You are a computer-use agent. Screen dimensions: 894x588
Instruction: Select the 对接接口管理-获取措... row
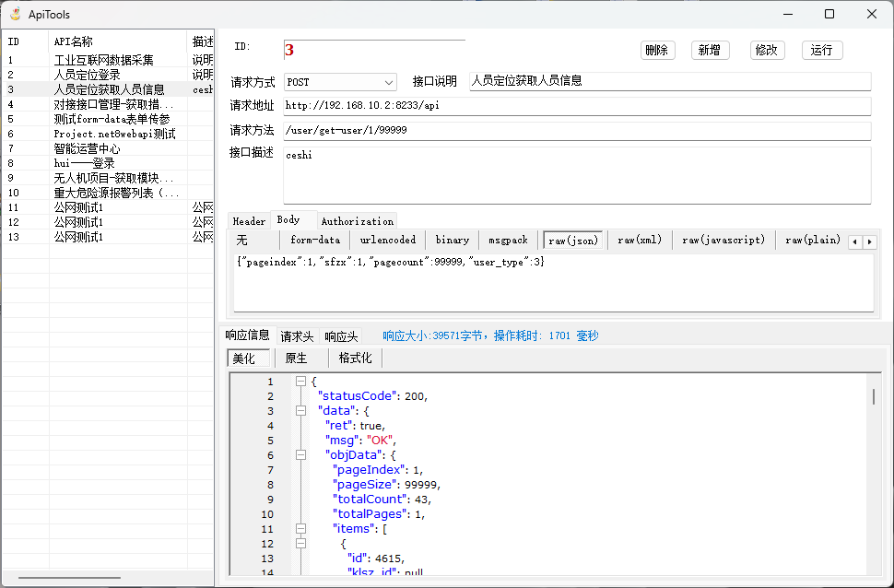pos(108,104)
